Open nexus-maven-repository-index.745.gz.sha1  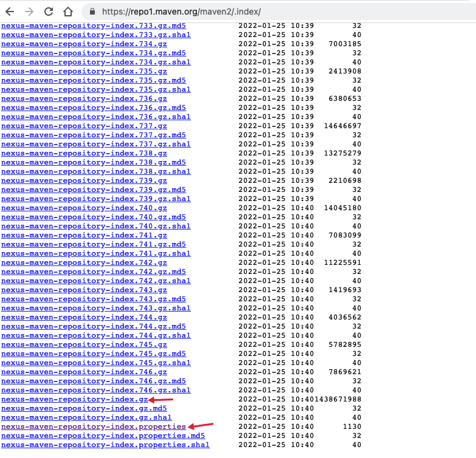96,363
